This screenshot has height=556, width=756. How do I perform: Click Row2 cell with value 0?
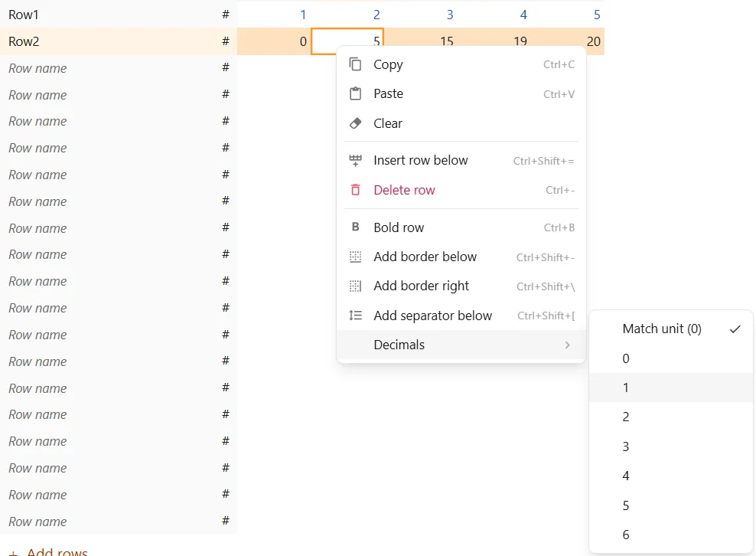tap(275, 41)
